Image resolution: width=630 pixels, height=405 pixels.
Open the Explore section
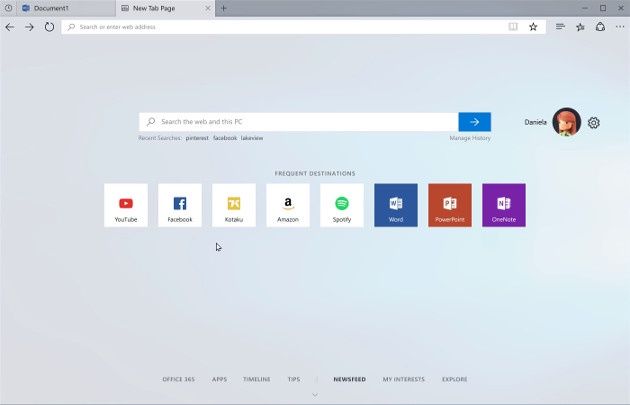(454, 379)
